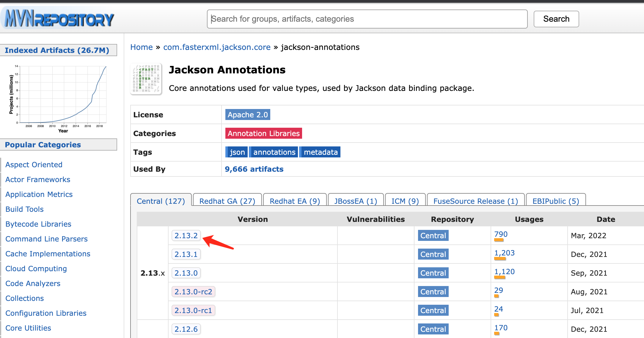644x338 pixels.
Task: Open the 9,666 artifacts used-by link
Action: (254, 169)
